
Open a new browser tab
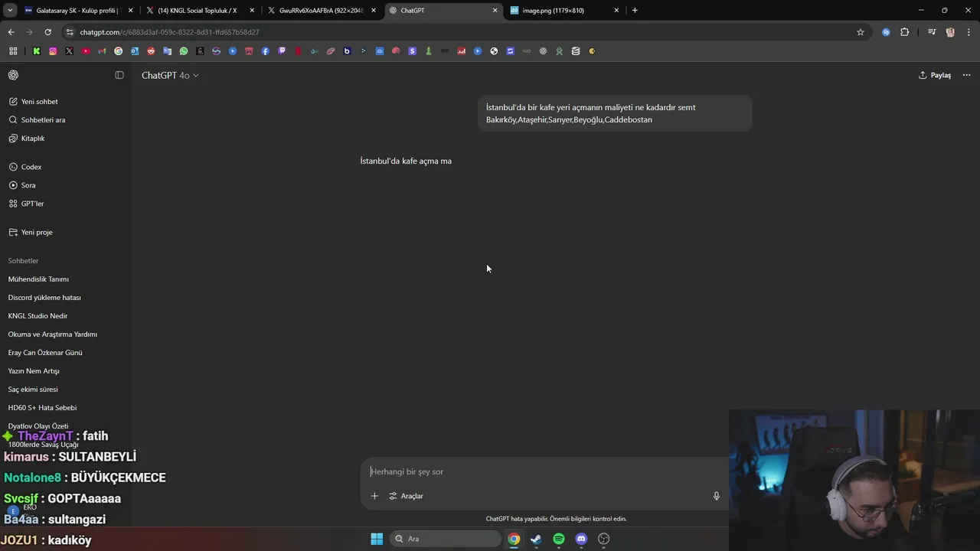[x=635, y=11]
